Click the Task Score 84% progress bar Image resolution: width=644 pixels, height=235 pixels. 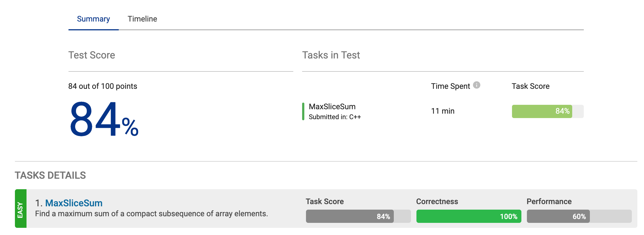358,217
